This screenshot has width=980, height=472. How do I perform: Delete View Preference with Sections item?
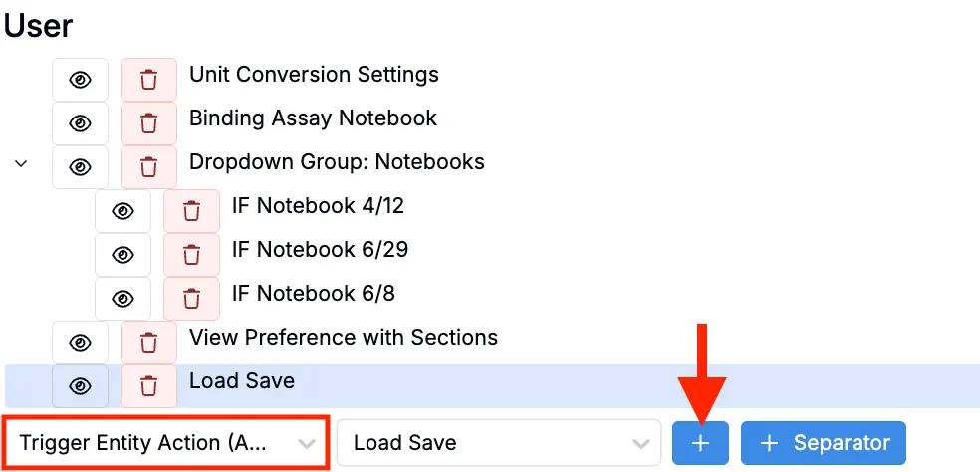[x=148, y=342]
